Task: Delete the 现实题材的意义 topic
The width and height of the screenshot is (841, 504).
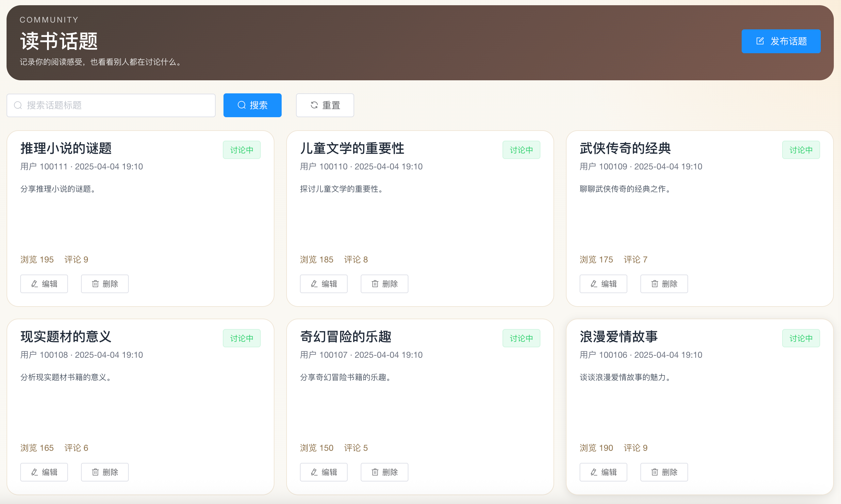Action: (x=105, y=472)
